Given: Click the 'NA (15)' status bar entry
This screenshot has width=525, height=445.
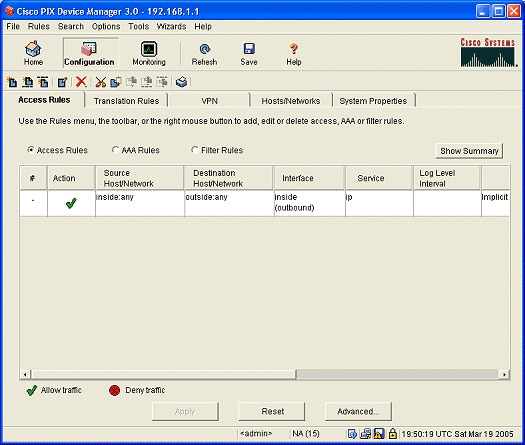Looking at the screenshot, I should (x=306, y=434).
